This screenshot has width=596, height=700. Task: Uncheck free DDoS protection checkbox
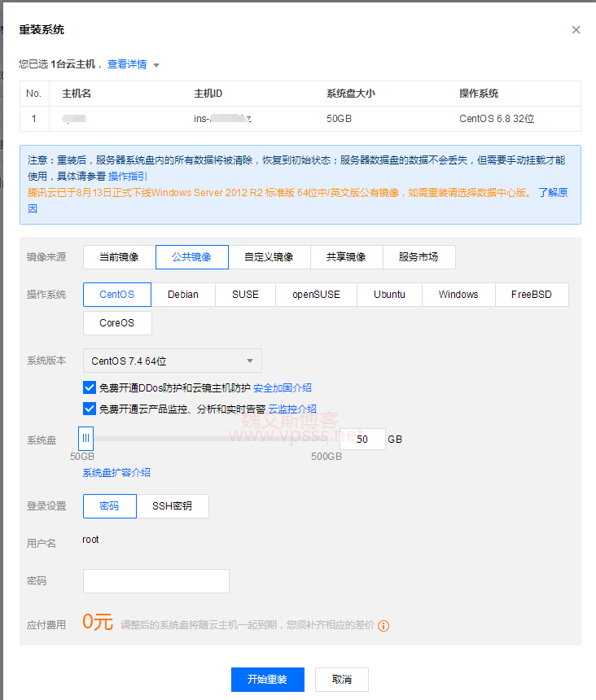point(90,387)
